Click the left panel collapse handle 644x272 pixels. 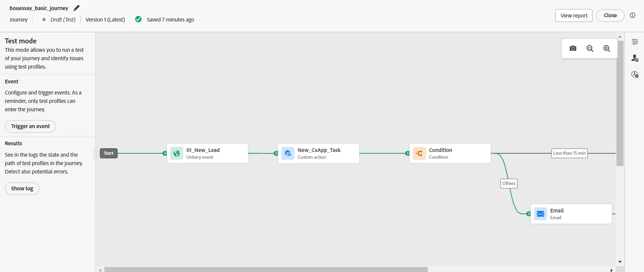(x=95, y=154)
